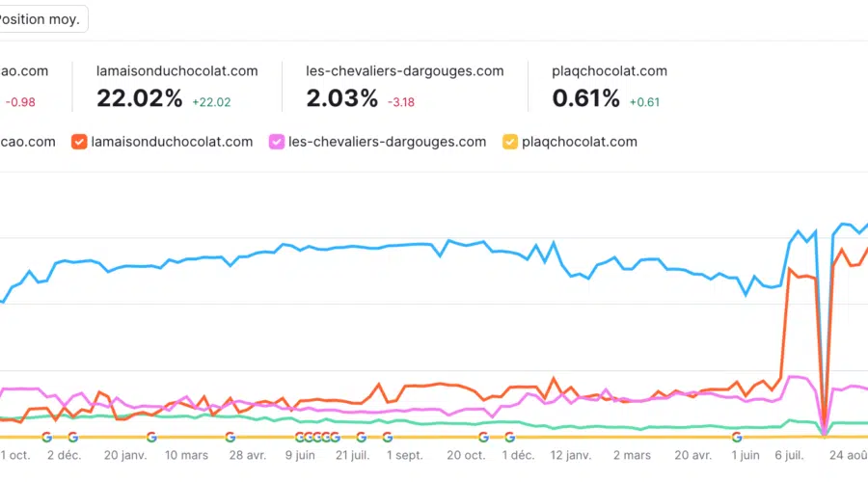Open plaqchocolat.com card title above 0.61%
This screenshot has height=482, width=868.
[x=610, y=71]
